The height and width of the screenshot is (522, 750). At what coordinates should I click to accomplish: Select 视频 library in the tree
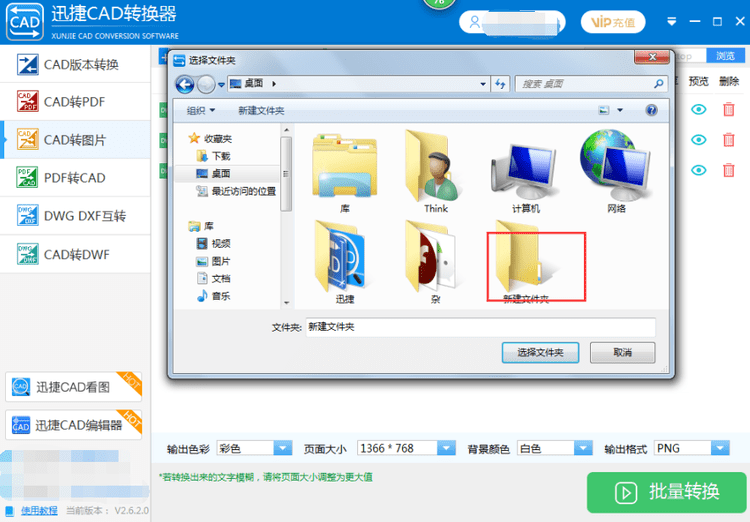[213, 244]
